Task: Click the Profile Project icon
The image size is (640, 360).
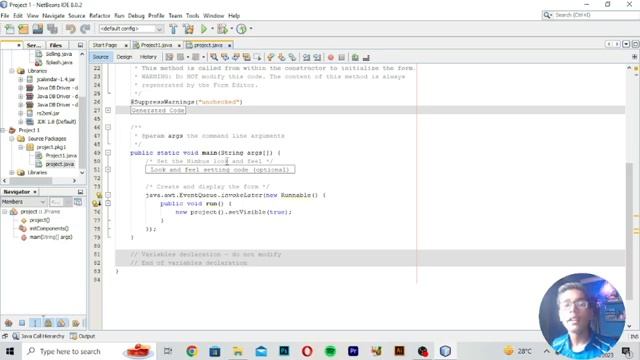Action: pos(242,29)
